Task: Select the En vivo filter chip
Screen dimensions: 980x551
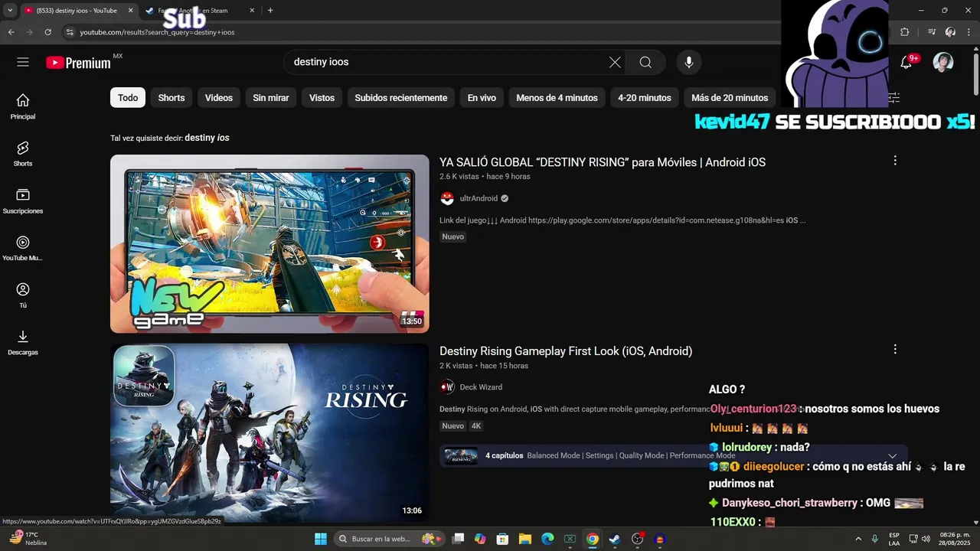Action: point(482,98)
